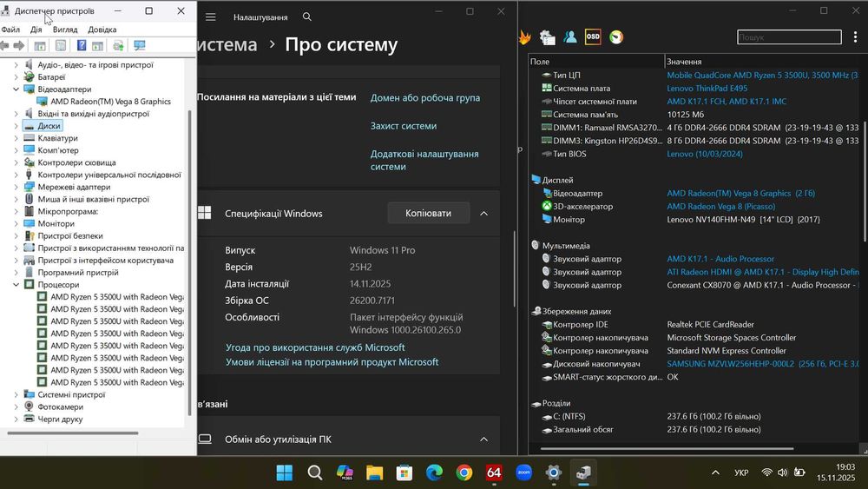Open Домен або робоча група link

coord(425,98)
